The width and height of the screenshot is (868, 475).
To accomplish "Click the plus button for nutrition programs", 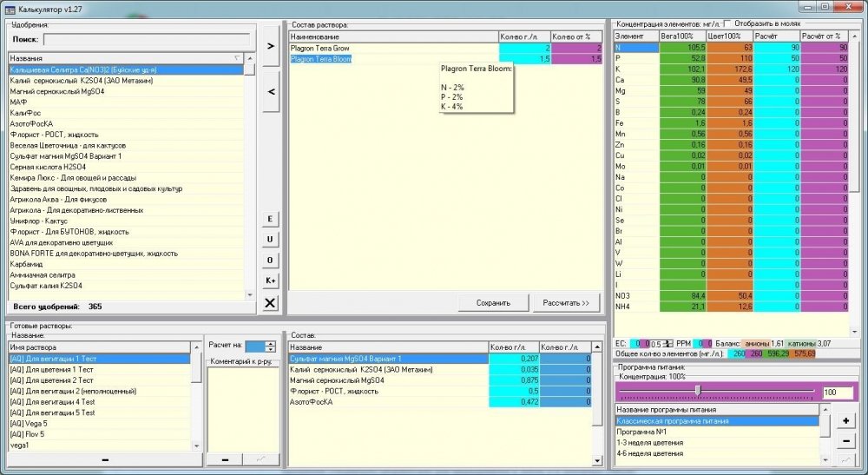I will click(x=845, y=421).
